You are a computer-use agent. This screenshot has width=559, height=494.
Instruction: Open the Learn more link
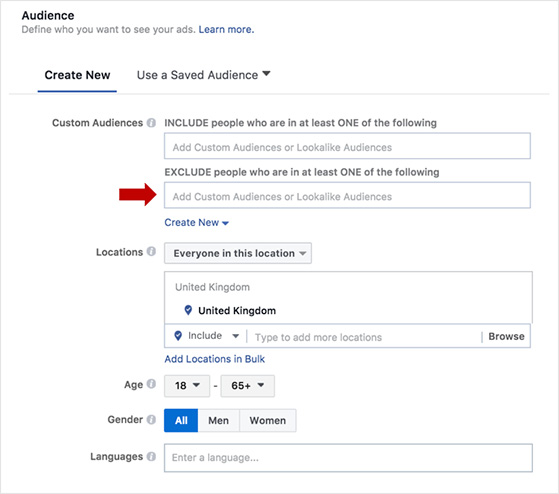point(226,30)
